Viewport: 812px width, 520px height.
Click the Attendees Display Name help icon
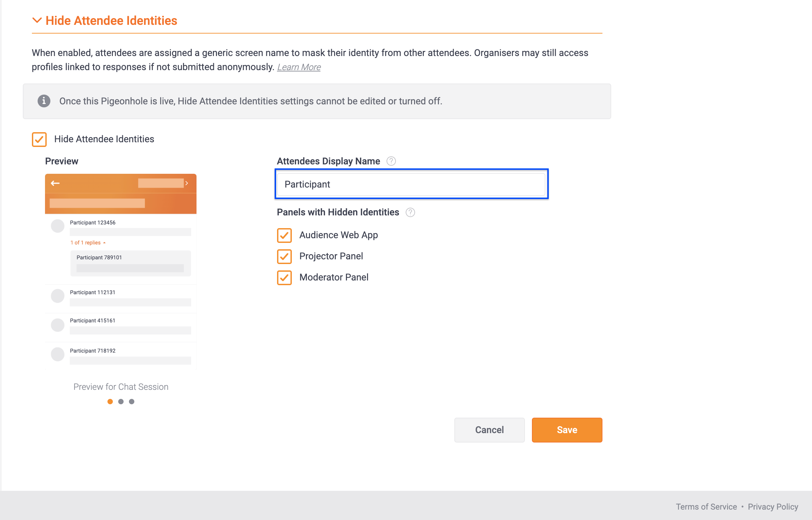pos(391,161)
